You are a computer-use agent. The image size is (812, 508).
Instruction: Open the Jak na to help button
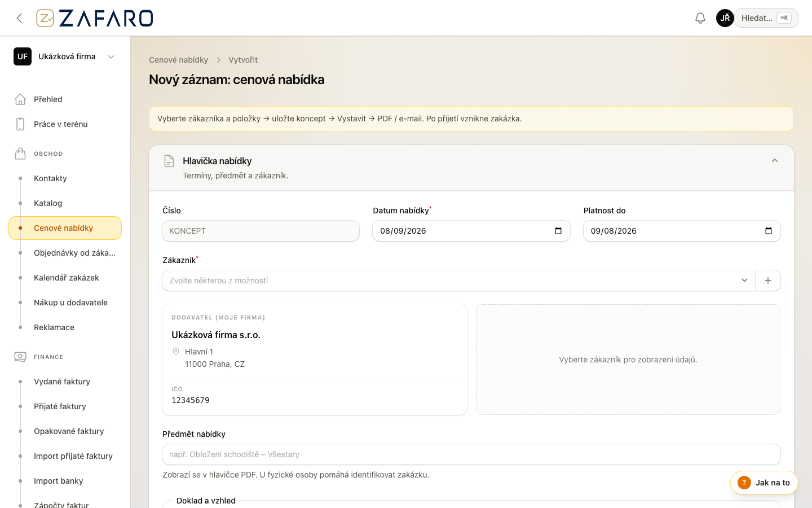(764, 483)
